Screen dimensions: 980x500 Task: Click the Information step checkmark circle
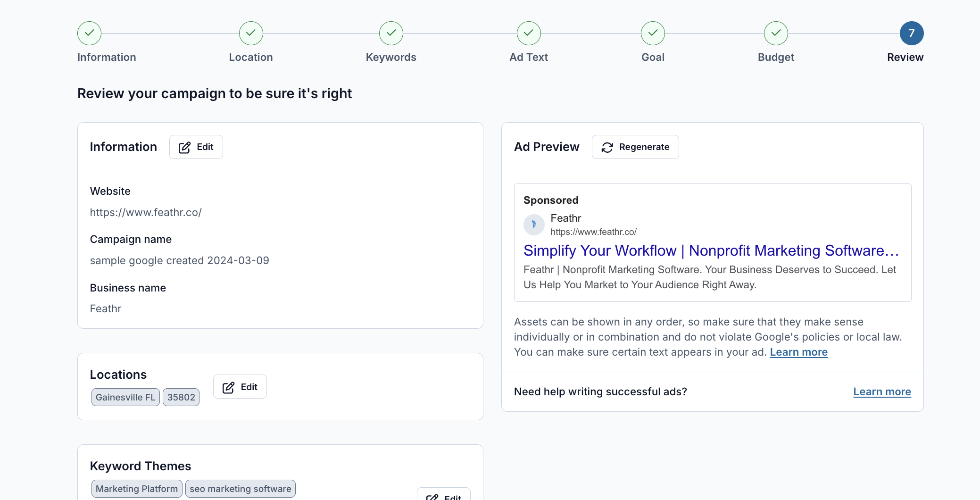89,33
